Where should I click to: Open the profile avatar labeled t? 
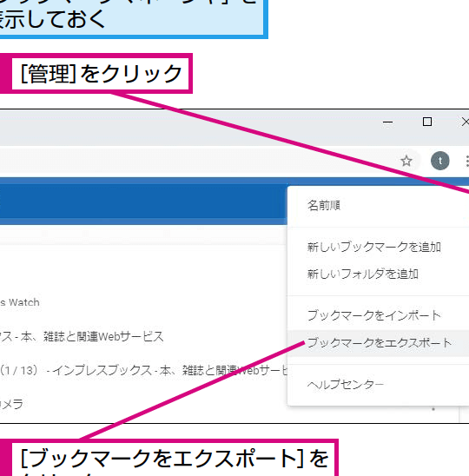pos(439,161)
